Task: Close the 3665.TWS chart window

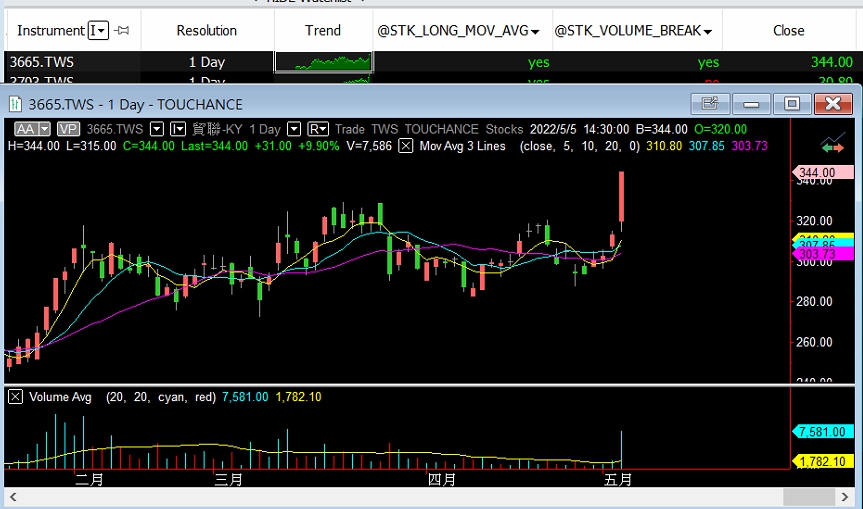Action: (x=833, y=103)
